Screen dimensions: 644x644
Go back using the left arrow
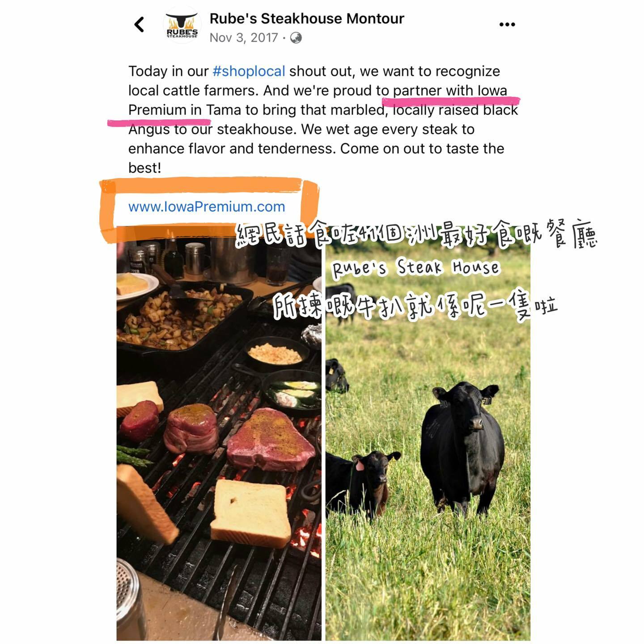(x=139, y=24)
